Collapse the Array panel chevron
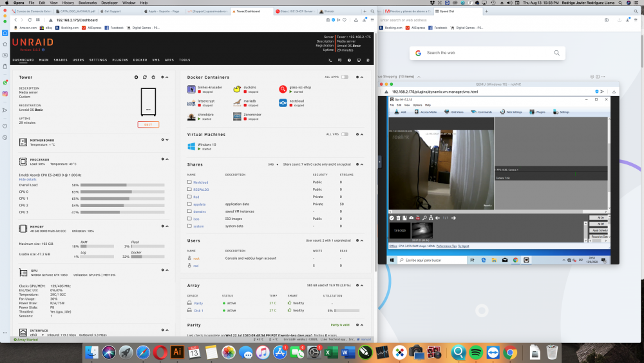This screenshot has width=644, height=363. [x=362, y=285]
